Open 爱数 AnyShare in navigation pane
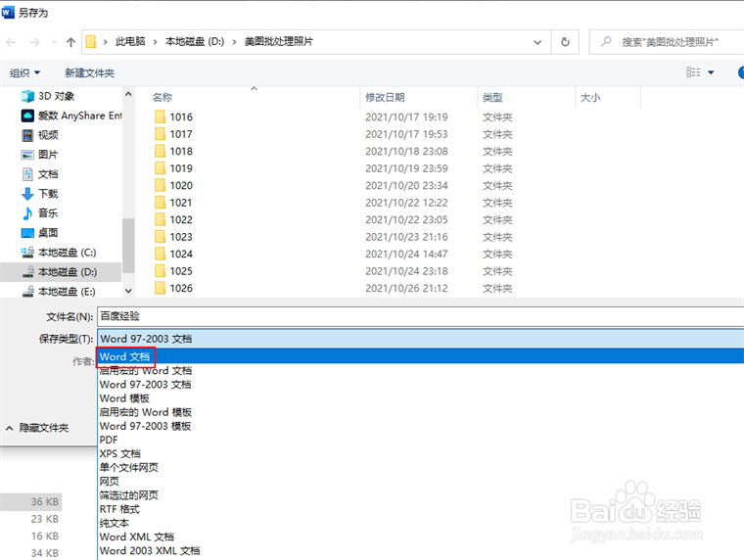Viewport: 744px width, 560px height. [71, 116]
